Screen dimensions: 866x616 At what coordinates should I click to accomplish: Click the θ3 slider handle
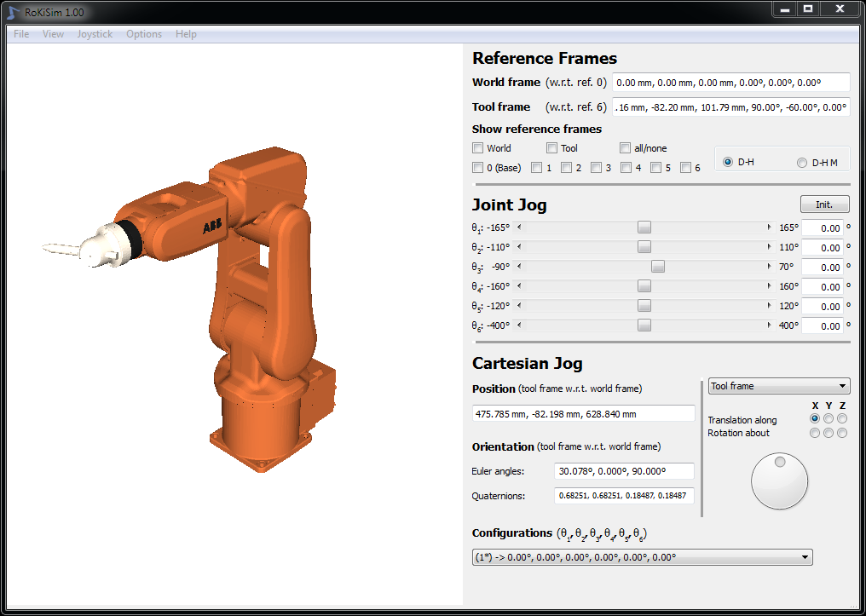pyautogui.click(x=658, y=267)
